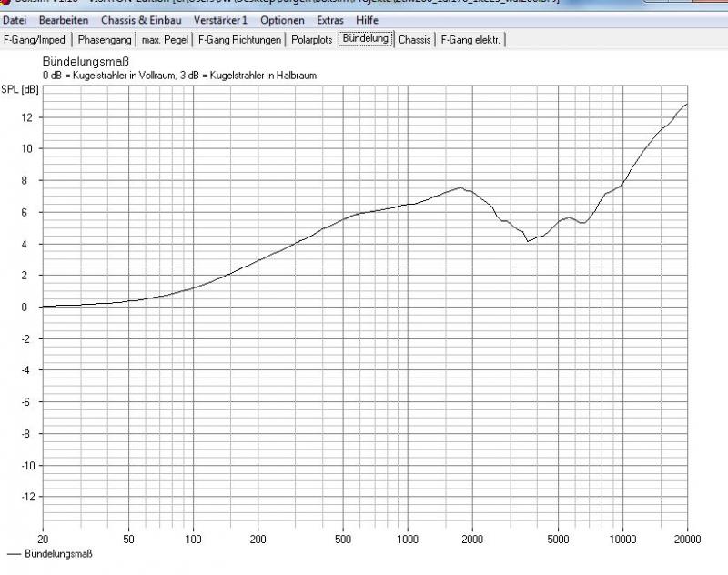Open the Datei menu
The height and width of the screenshot is (575, 728).
tap(15, 20)
